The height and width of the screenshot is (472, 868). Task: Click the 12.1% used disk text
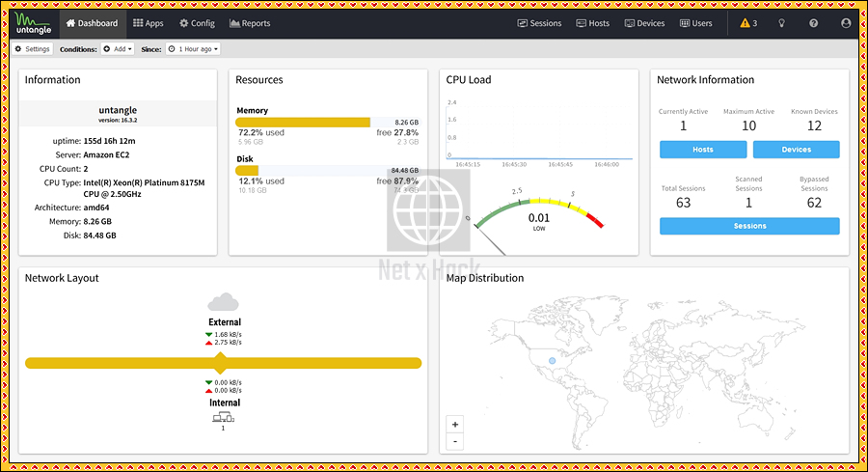click(x=261, y=181)
